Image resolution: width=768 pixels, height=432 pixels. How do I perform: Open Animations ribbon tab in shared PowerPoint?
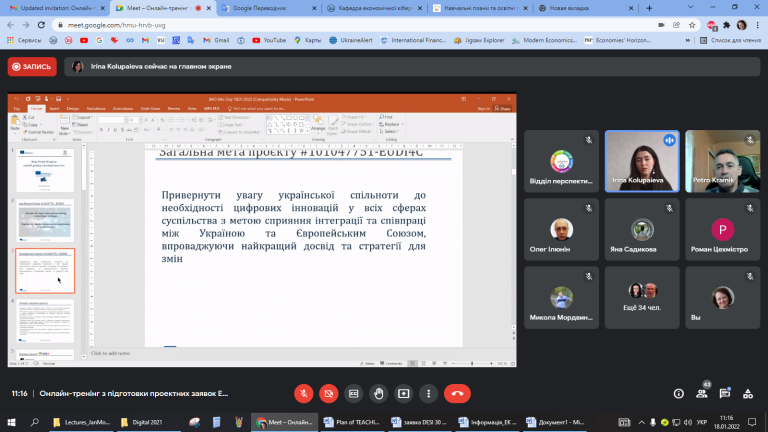tap(123, 108)
